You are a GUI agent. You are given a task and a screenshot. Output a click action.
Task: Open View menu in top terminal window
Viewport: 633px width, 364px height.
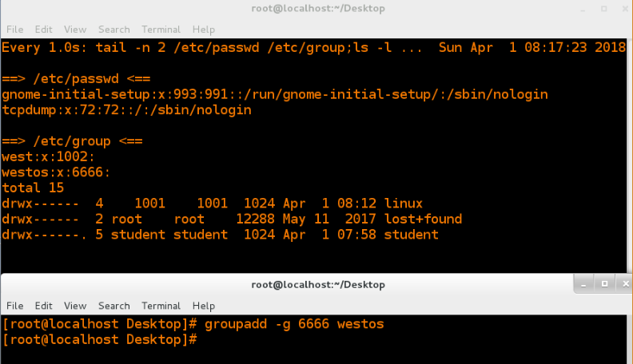pos(75,30)
